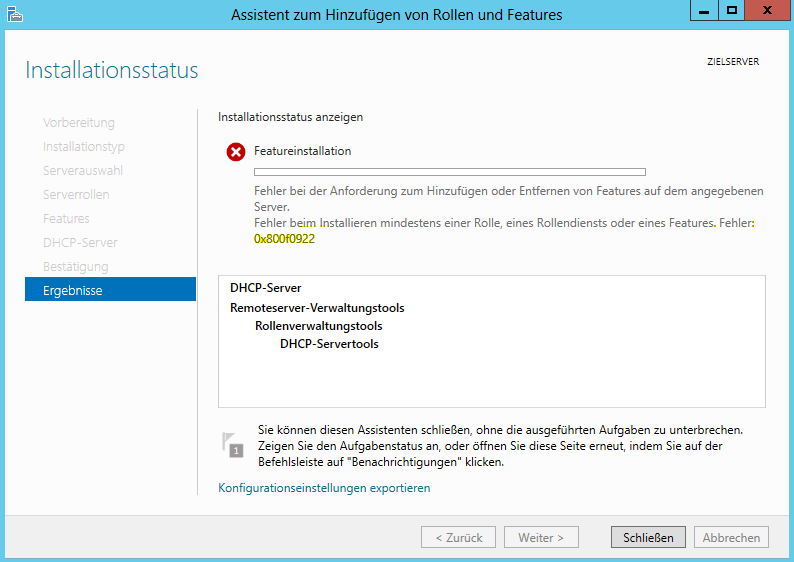Select the Serverauswahl step in the sidebar
This screenshot has width=794, height=562.
pos(83,171)
